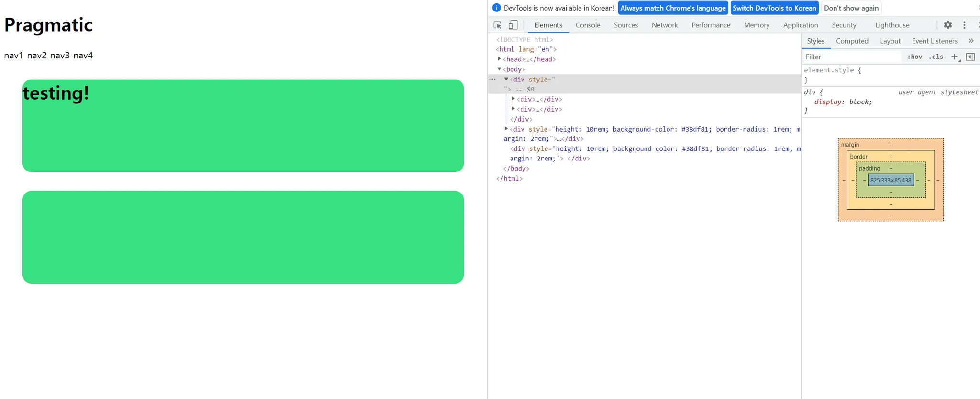Toggle the :hov element state panel
This screenshot has width=980, height=399.
[x=914, y=57]
